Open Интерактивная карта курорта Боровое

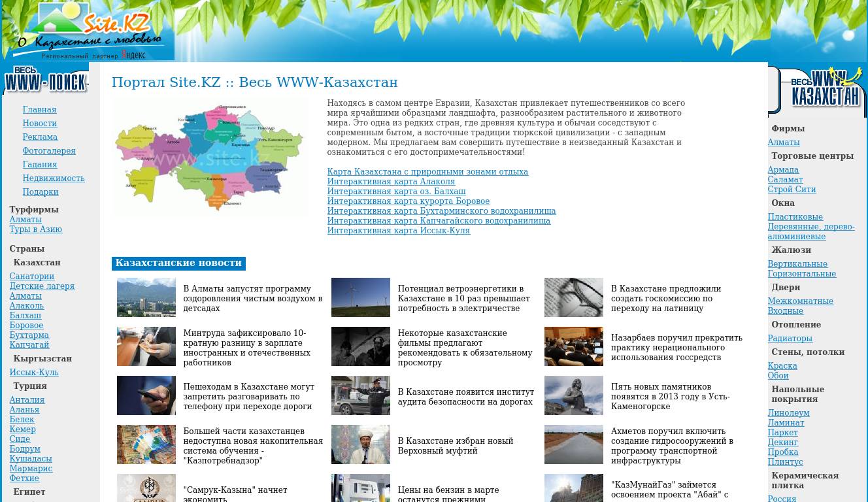point(408,201)
